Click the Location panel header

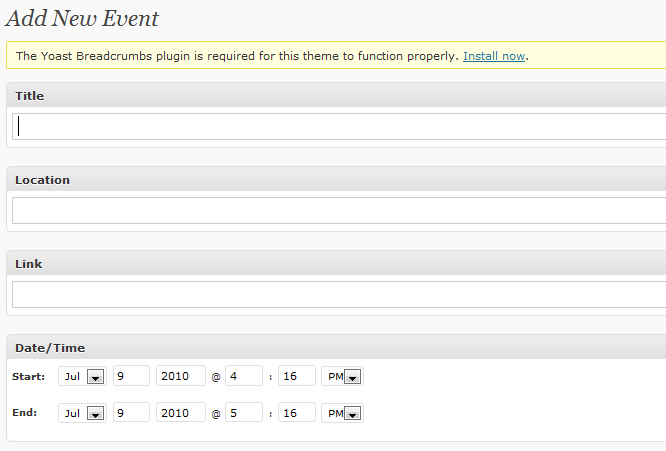336,179
